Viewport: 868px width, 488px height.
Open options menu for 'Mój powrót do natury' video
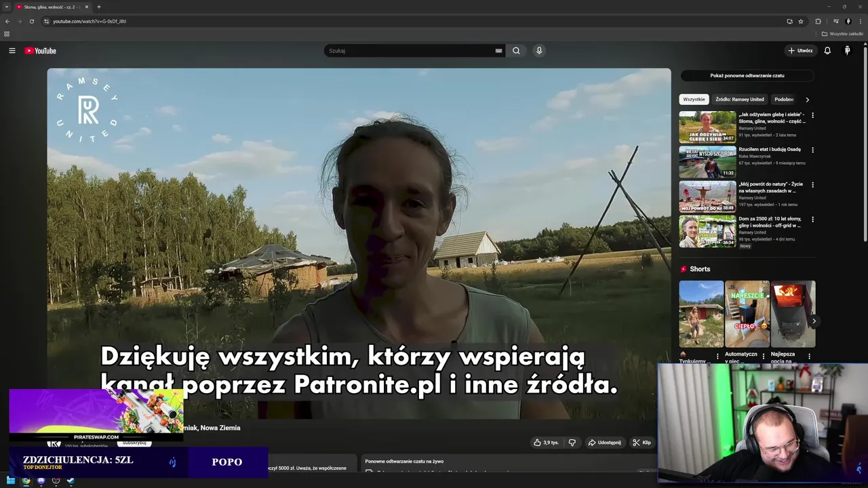pos(812,184)
